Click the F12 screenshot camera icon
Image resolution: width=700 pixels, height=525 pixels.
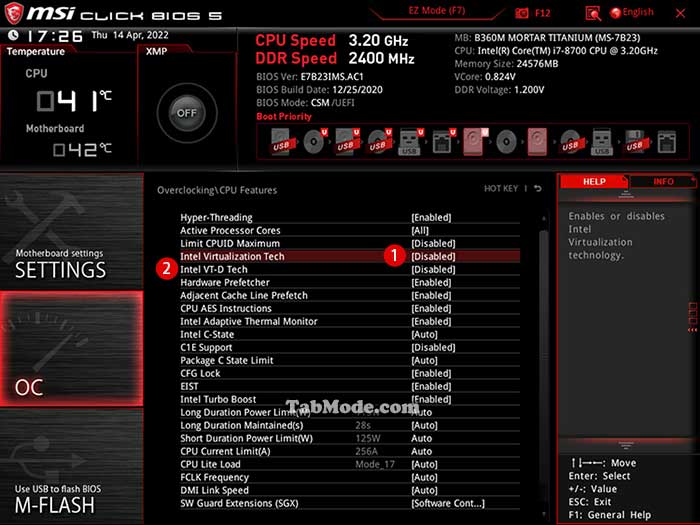tap(522, 13)
